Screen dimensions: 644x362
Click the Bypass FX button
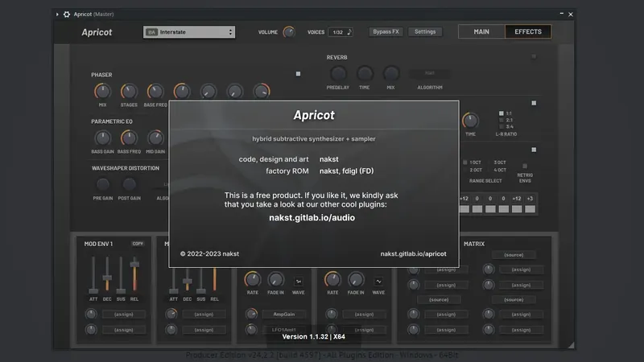386,31
